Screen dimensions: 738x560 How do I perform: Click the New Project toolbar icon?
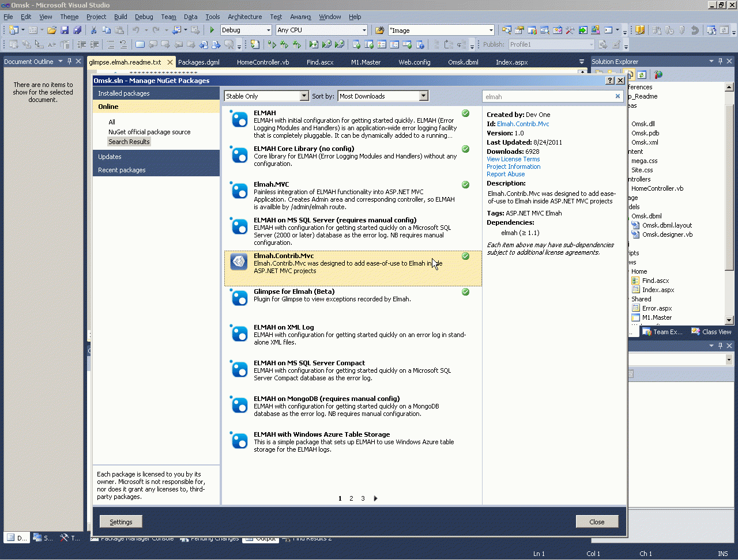point(13,30)
